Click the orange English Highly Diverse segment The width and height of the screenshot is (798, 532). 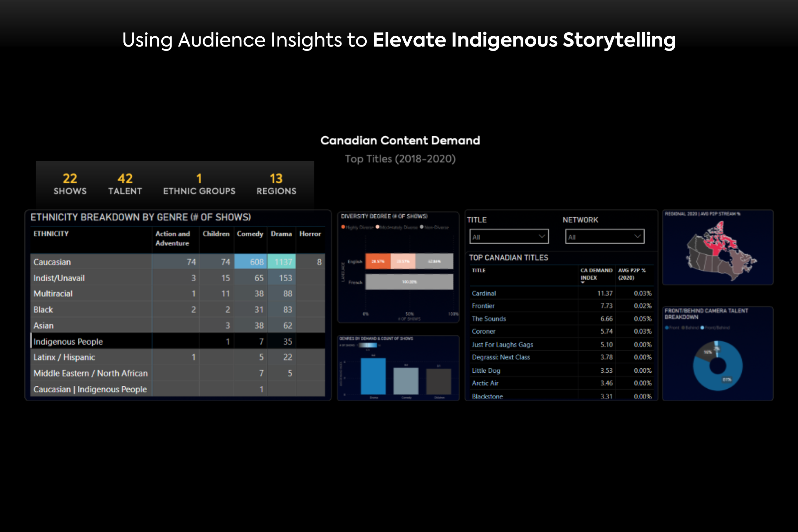coord(378,261)
